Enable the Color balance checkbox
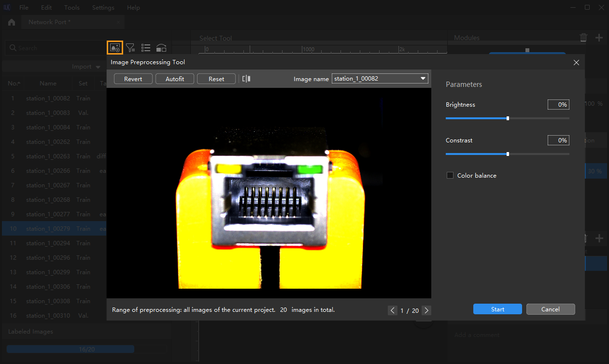The height and width of the screenshot is (364, 609). pos(450,176)
